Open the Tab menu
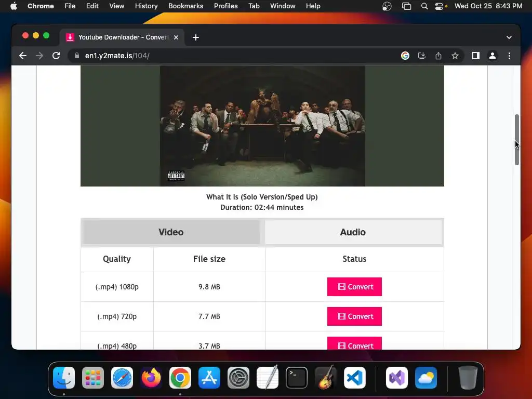Image resolution: width=532 pixels, height=399 pixels. (x=254, y=6)
